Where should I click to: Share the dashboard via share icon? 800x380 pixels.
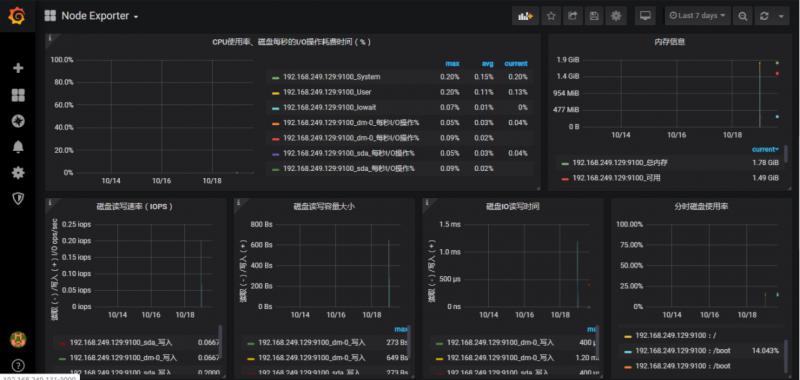click(572, 16)
